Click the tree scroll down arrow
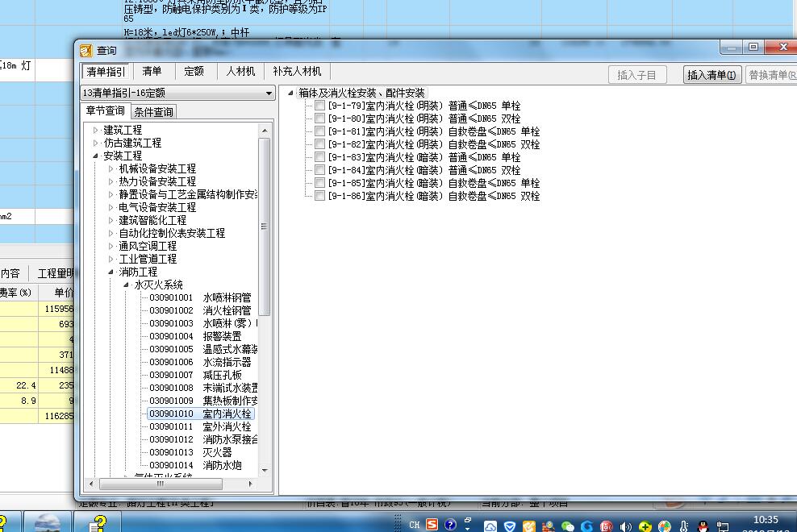The width and height of the screenshot is (797, 532). click(265, 471)
